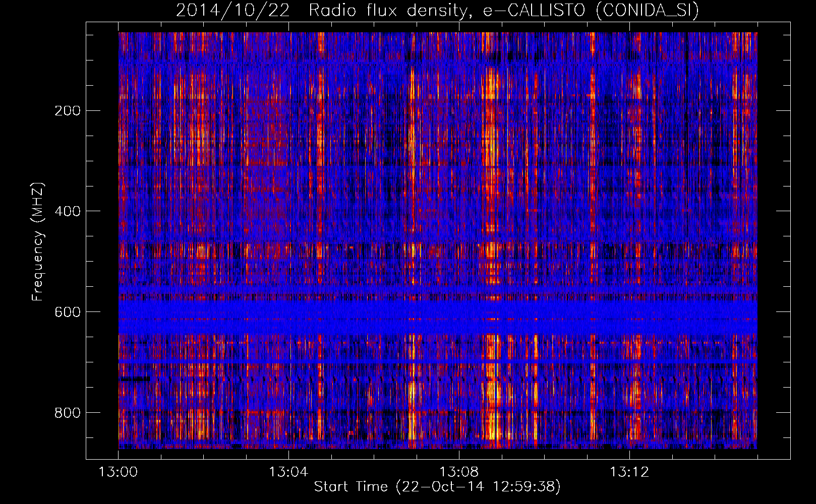Click the 'Frequency (MHZ)' axis label
Viewport: 816px width, 504px height.
pos(38,242)
